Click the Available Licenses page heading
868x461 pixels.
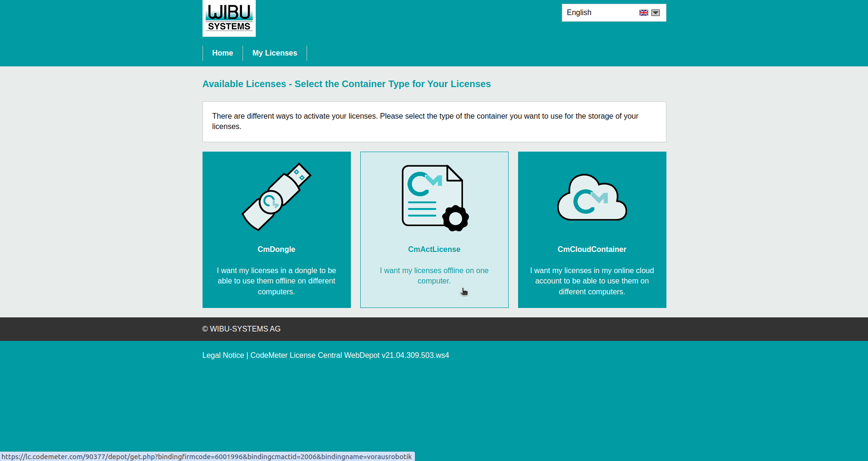[347, 84]
